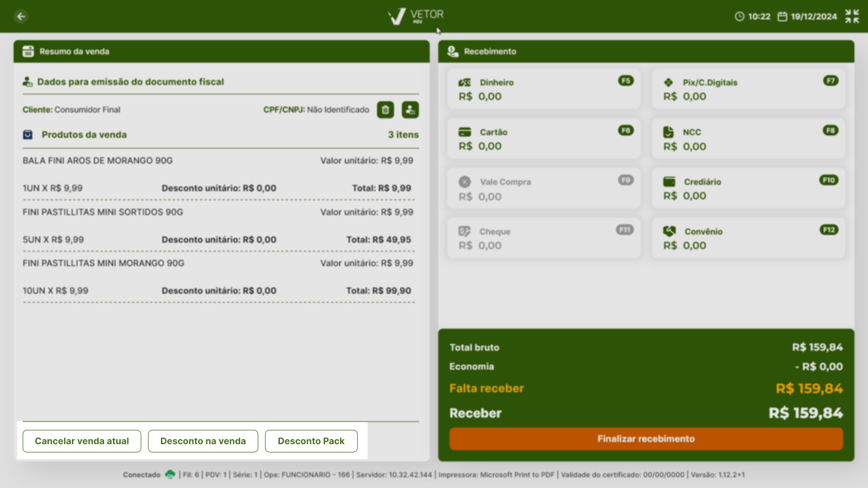This screenshot has height=488, width=868.
Task: Click the Versão: 1.12.2+1 status text
Action: (718, 475)
